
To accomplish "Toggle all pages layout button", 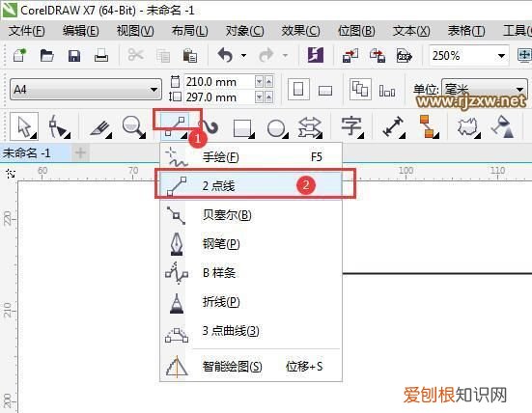I will [x=360, y=89].
